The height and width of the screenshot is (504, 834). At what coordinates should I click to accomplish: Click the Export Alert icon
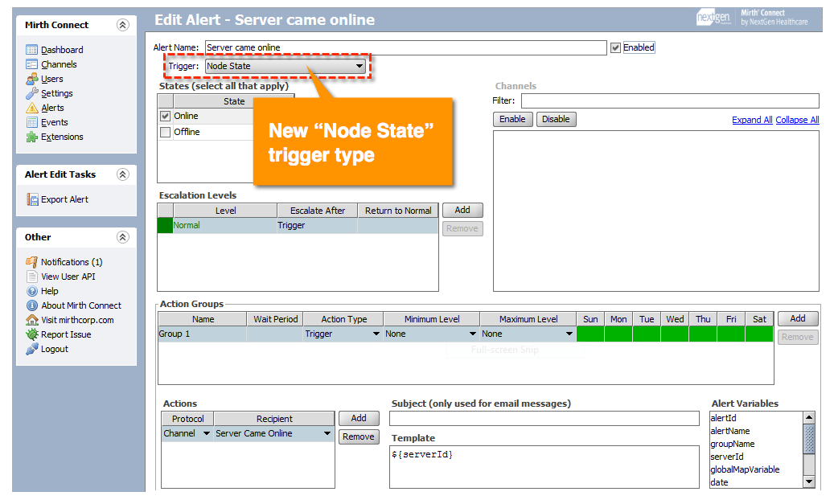click(x=32, y=199)
